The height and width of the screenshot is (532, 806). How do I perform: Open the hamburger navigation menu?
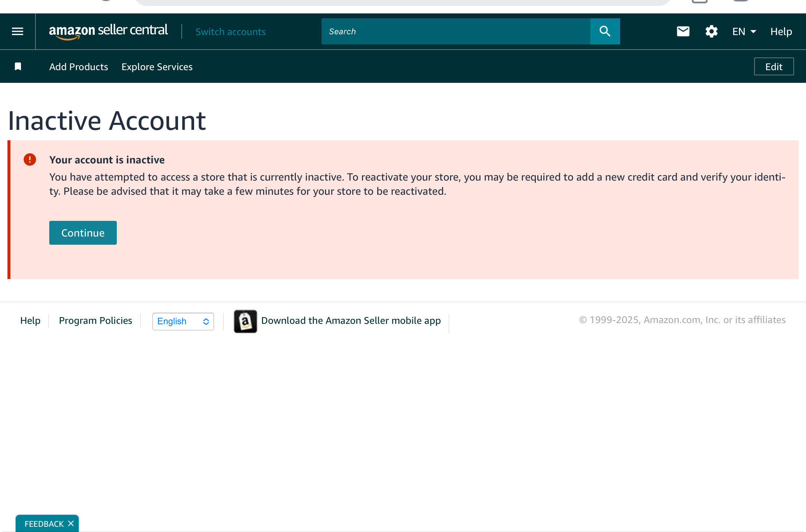coord(18,31)
